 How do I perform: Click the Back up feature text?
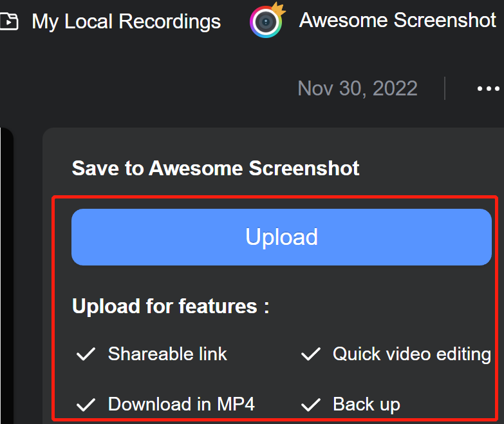coord(366,405)
